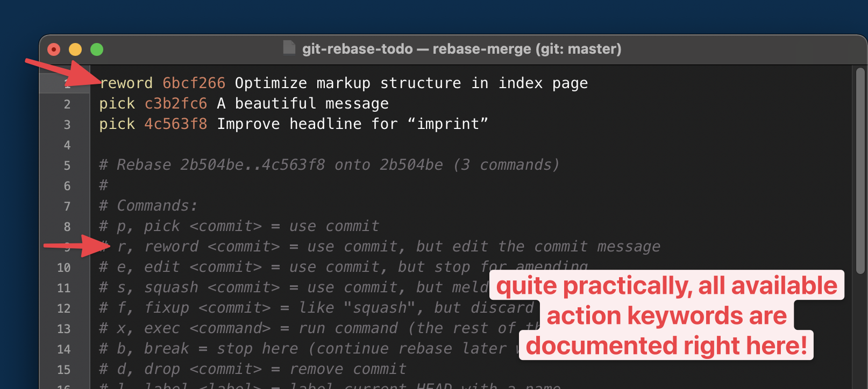
Task: Click the 'pick' keyword before 4c563f8
Action: (117, 124)
